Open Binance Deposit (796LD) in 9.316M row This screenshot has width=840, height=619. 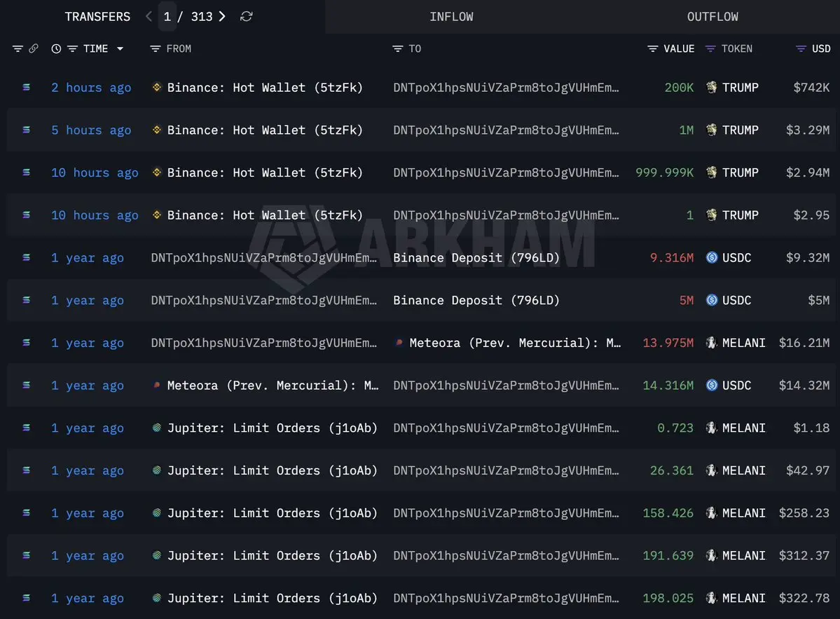[476, 258]
